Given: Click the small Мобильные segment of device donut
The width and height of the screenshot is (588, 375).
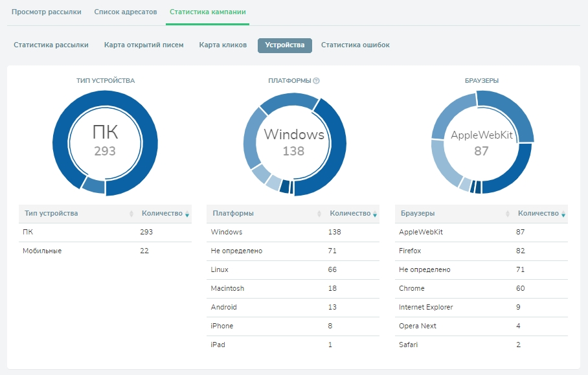Looking at the screenshot, I should 94,185.
